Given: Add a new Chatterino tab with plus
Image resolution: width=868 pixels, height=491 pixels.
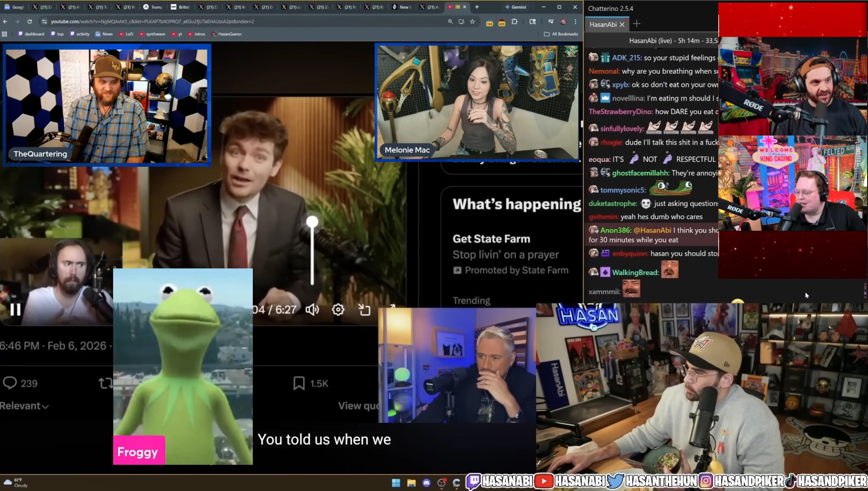Looking at the screenshot, I should (x=637, y=24).
